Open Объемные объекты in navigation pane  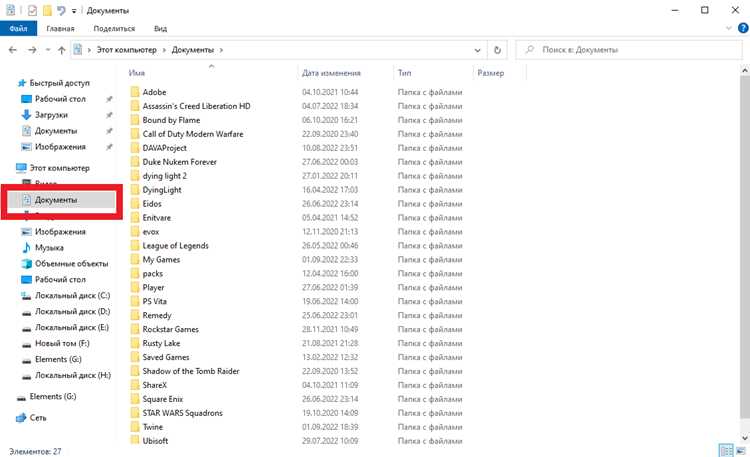(x=71, y=264)
